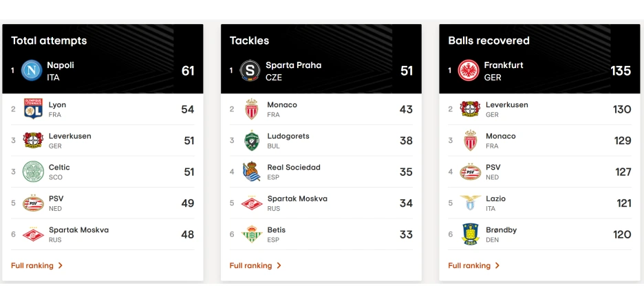Click the Celtic club badge
Image resolution: width=644 pixels, height=303 pixels.
33,171
